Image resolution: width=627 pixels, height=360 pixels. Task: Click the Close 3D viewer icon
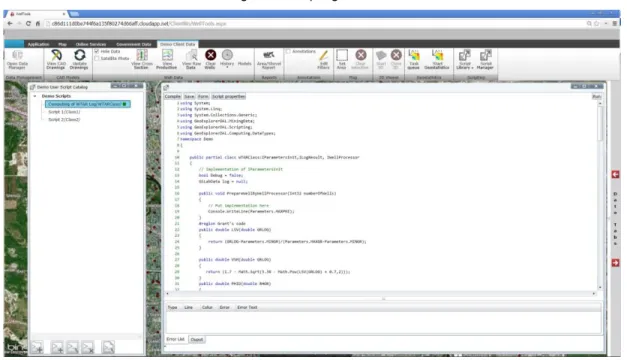[396, 59]
